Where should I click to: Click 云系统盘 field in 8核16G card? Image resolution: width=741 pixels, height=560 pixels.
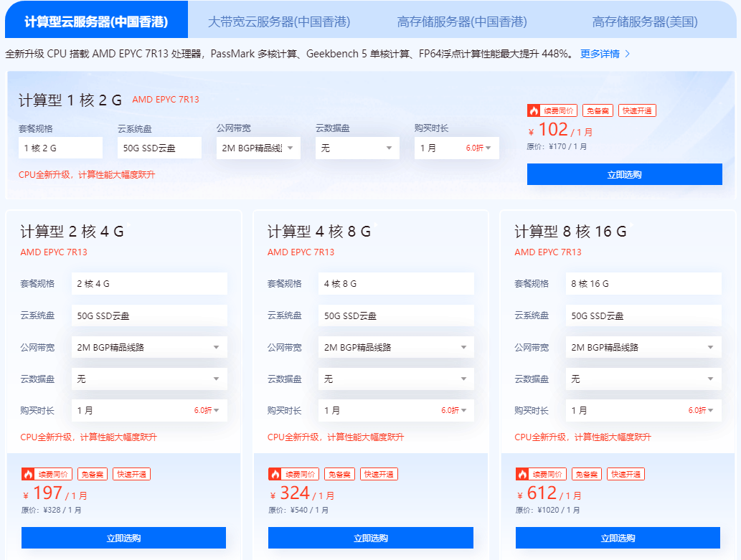643,315
